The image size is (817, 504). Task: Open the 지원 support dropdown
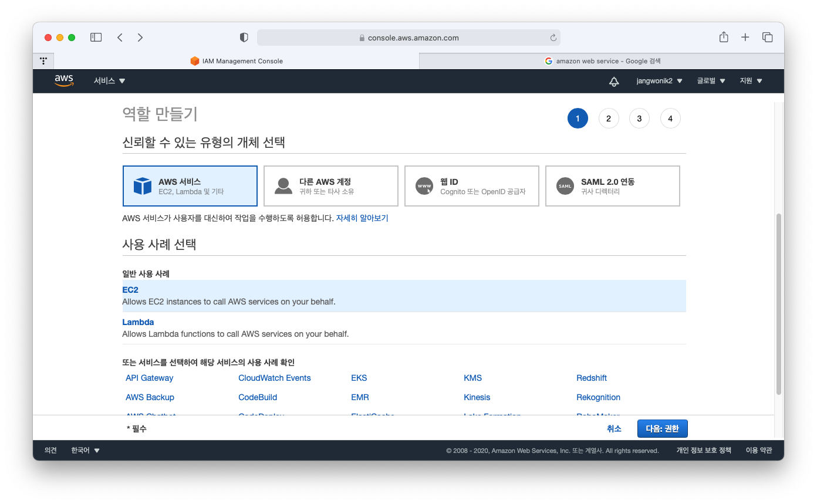pos(751,81)
